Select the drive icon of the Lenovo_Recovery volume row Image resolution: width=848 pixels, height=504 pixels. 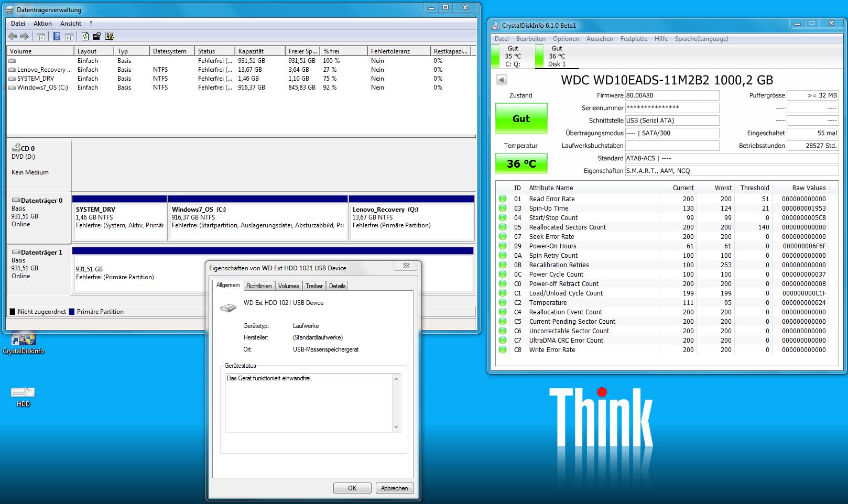12,70
